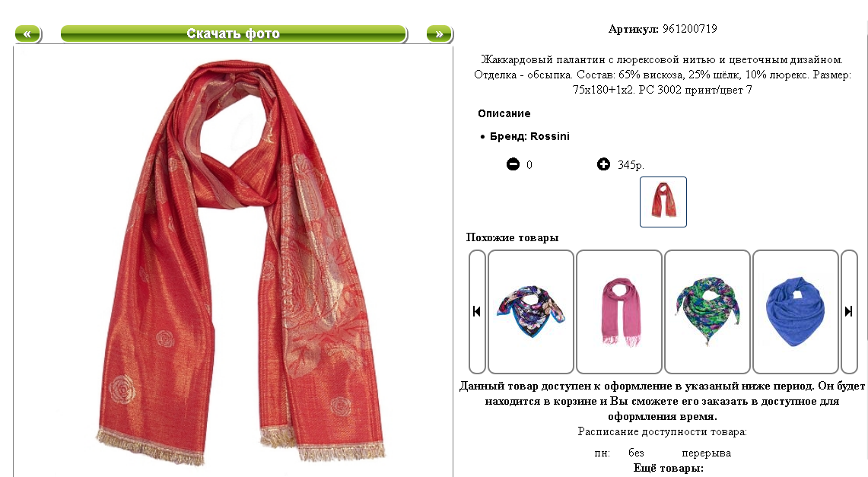Click the Бренд: Rossini label
868x477 pixels.
[529, 136]
